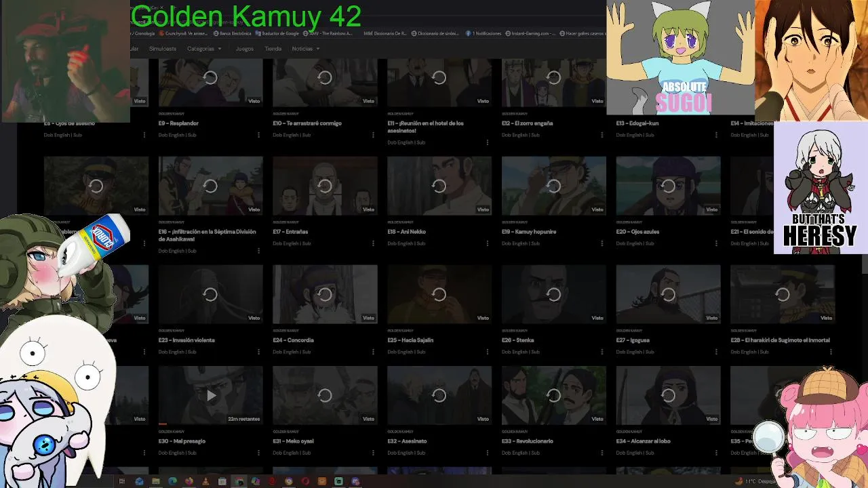This screenshot has width=868, height=488.
Task: Open the 1 Notificaciones bookmark
Action: (x=484, y=33)
